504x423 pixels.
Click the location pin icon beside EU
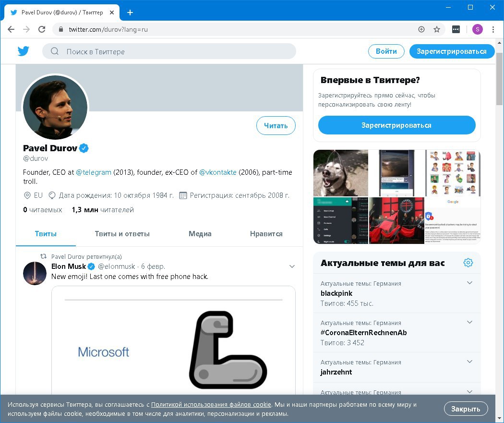pos(27,195)
